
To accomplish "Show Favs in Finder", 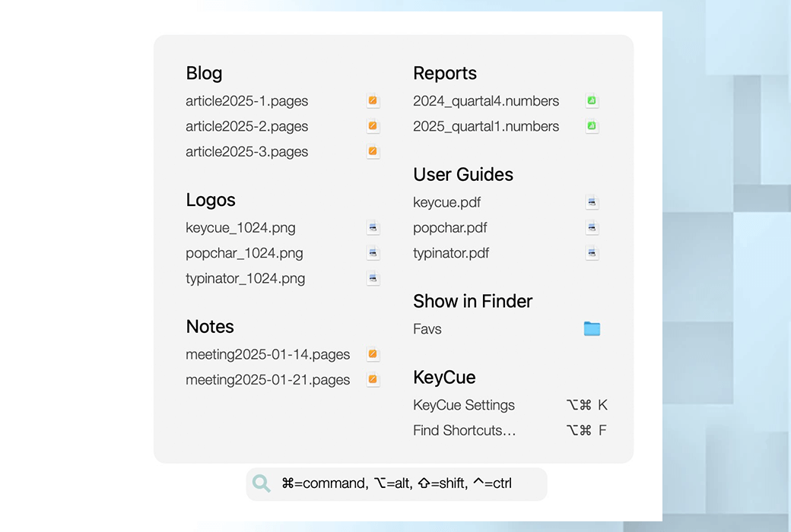I will tap(427, 329).
